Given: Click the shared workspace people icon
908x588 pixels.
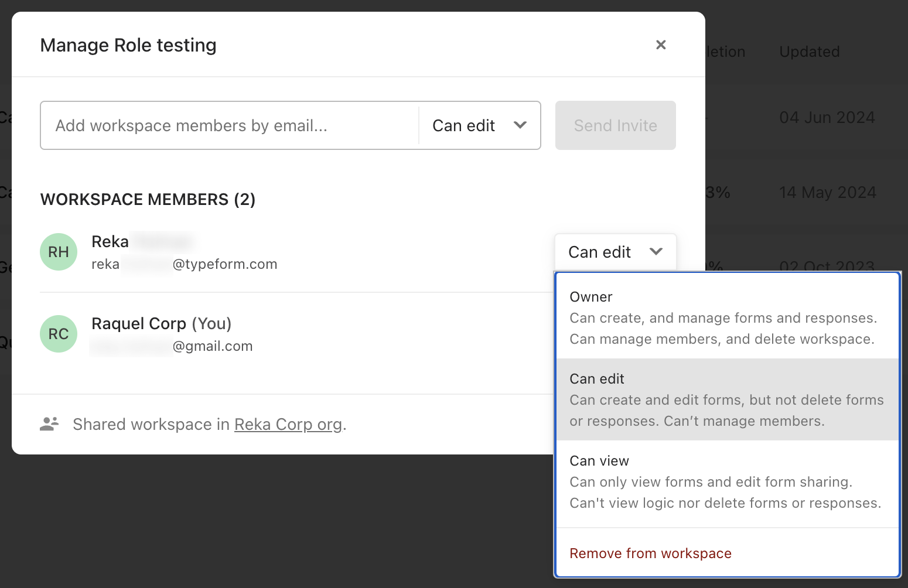Looking at the screenshot, I should pyautogui.click(x=49, y=423).
